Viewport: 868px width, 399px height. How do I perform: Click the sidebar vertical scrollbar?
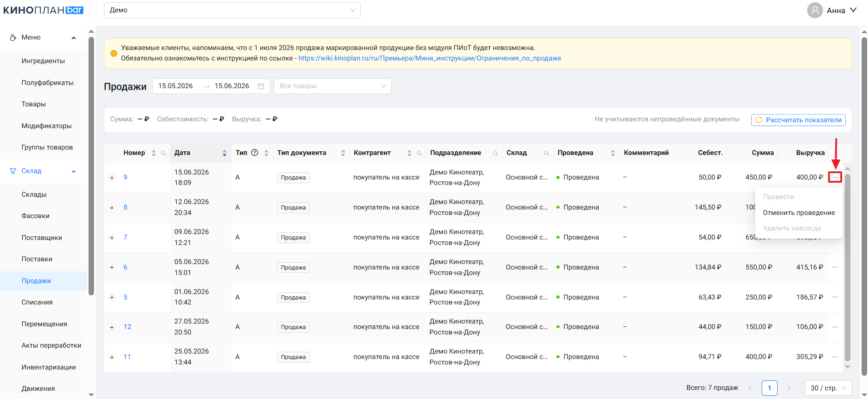click(91, 166)
